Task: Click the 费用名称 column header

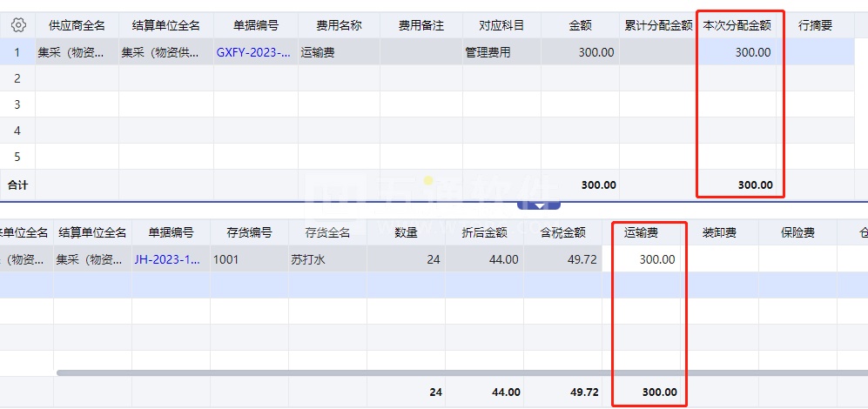Action: coord(339,25)
